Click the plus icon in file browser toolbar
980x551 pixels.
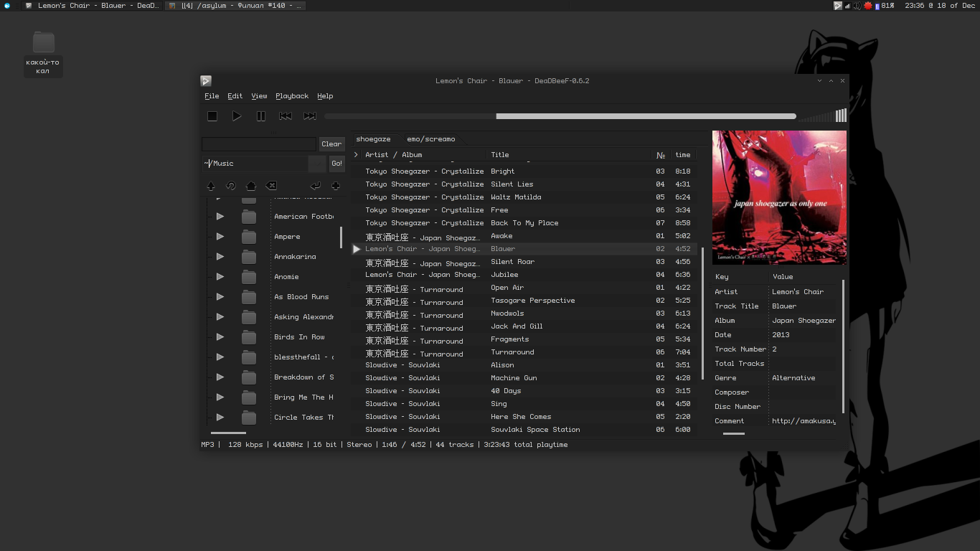(336, 186)
